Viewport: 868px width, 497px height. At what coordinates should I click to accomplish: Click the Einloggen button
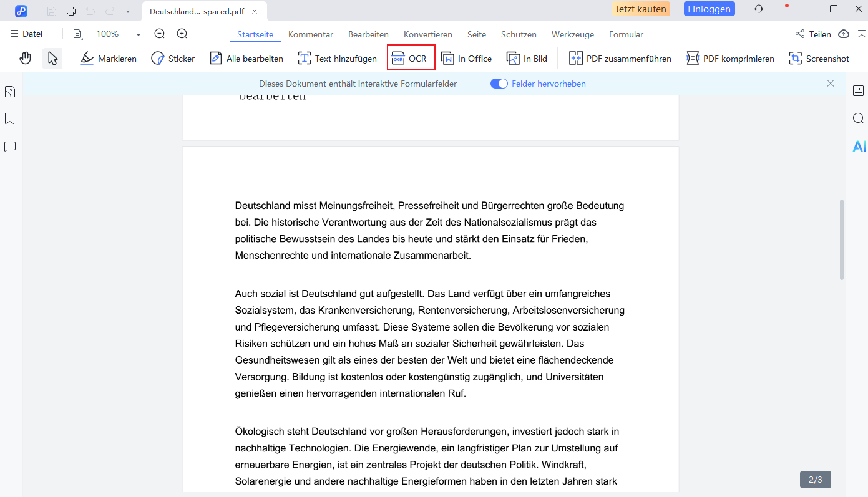[709, 9]
